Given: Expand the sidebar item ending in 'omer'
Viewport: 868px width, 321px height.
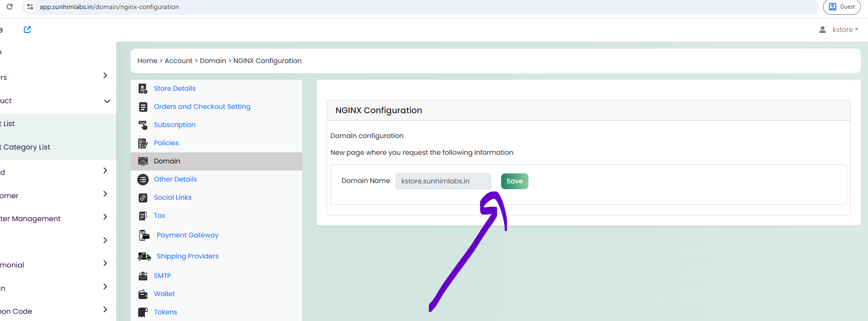Looking at the screenshot, I should pos(105,194).
